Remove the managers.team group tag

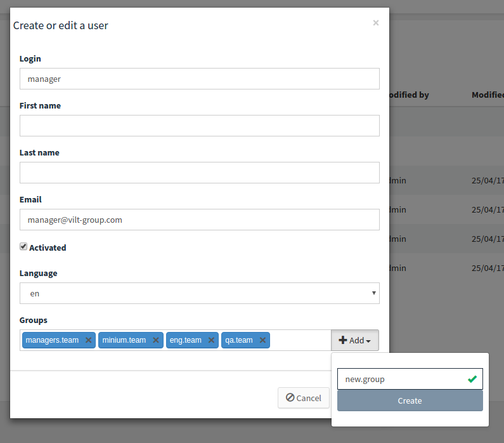88,340
